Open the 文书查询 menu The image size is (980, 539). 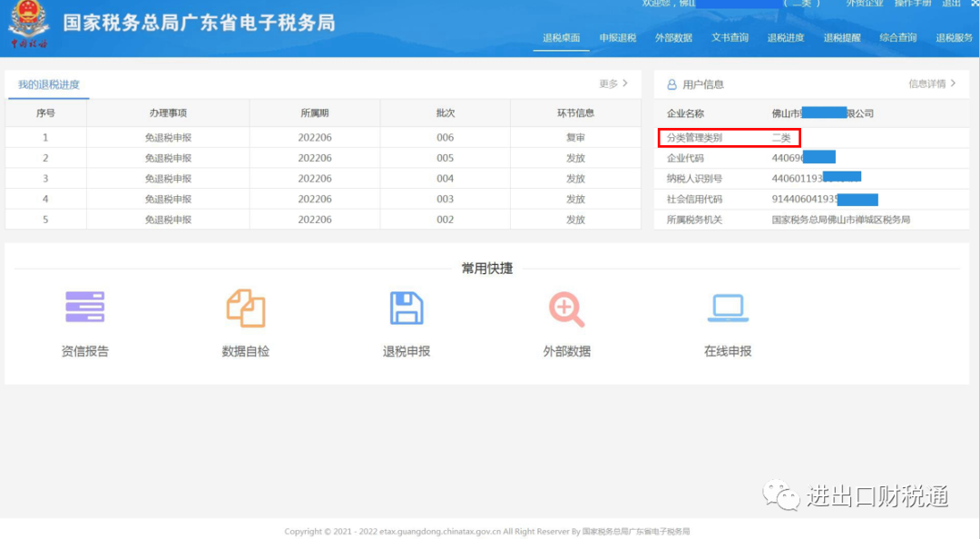point(730,37)
